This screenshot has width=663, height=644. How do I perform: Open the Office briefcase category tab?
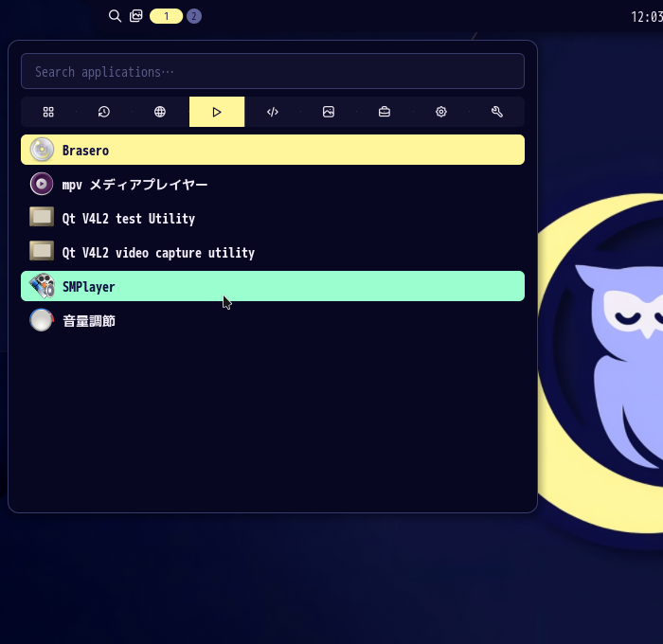point(385,112)
